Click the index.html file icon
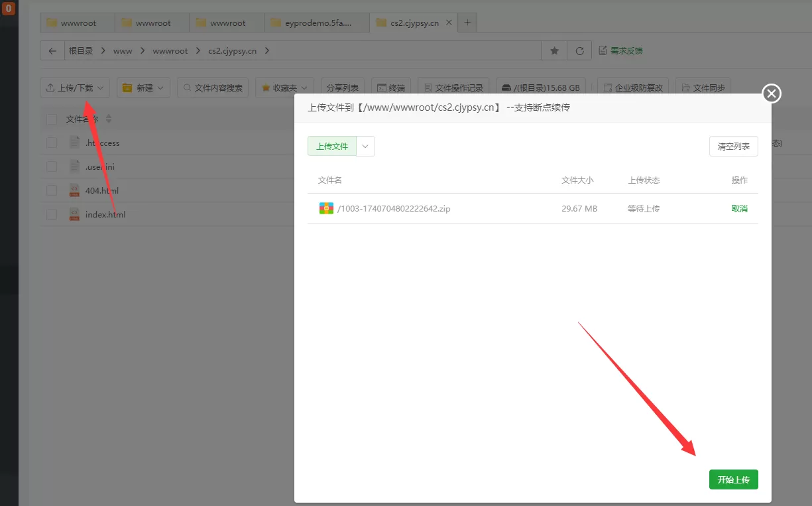Viewport: 812px width, 506px height. pos(74,214)
